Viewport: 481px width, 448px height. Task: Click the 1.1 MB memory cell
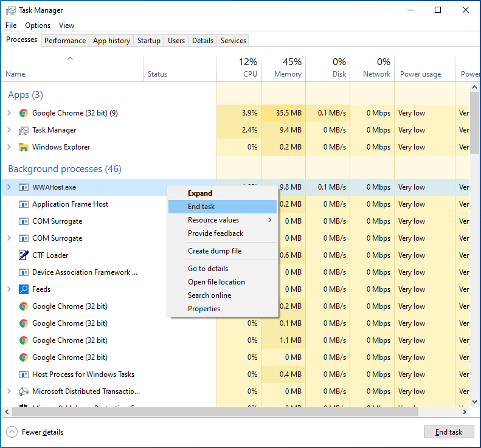coord(283,340)
